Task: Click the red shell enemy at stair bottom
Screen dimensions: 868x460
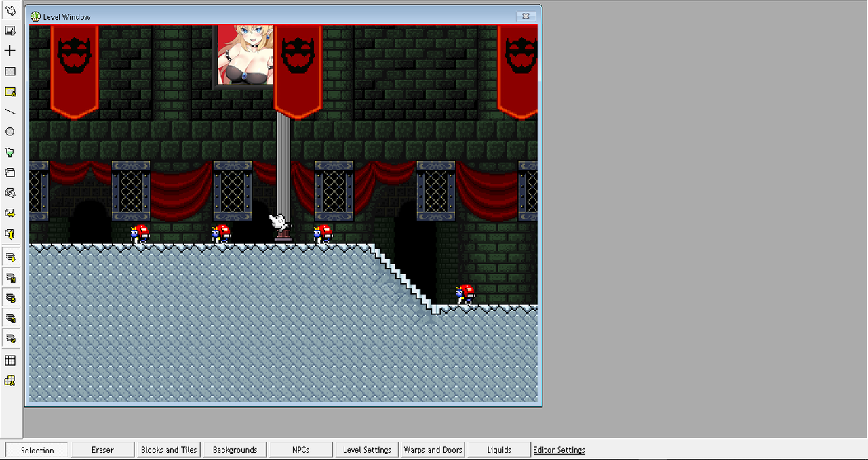Action: (x=465, y=294)
